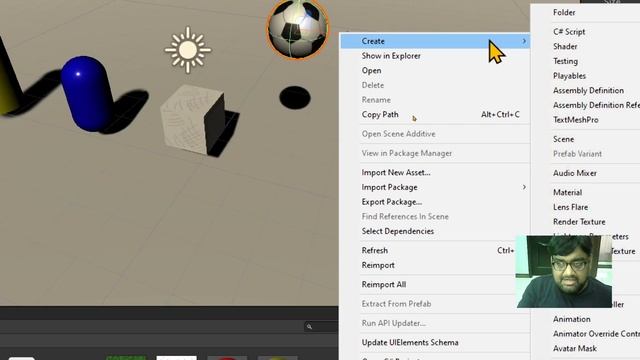This screenshot has width=640, height=360.
Task: Click the project search magnifier icon
Action: (x=309, y=327)
